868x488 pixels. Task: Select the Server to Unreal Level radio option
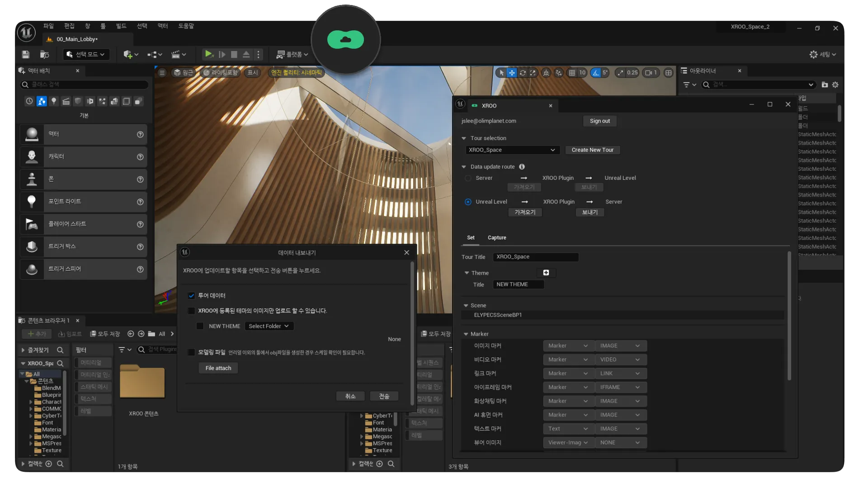coord(468,178)
